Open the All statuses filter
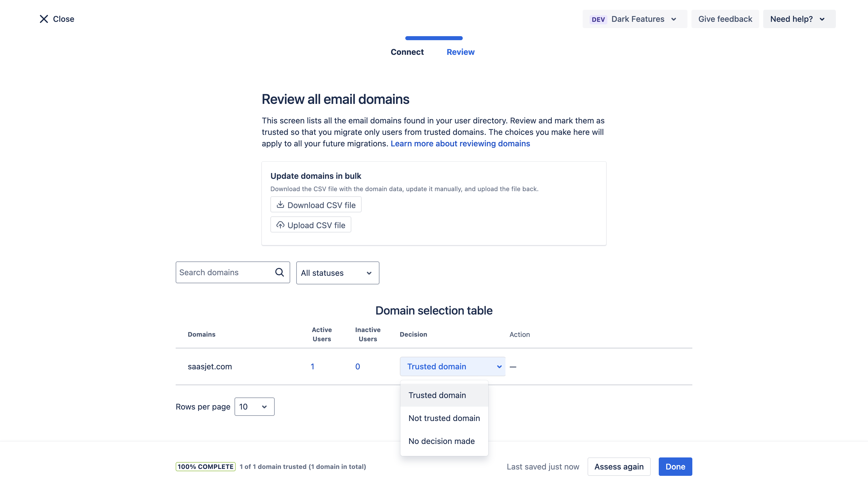Image resolution: width=868 pixels, height=485 pixels. click(337, 273)
